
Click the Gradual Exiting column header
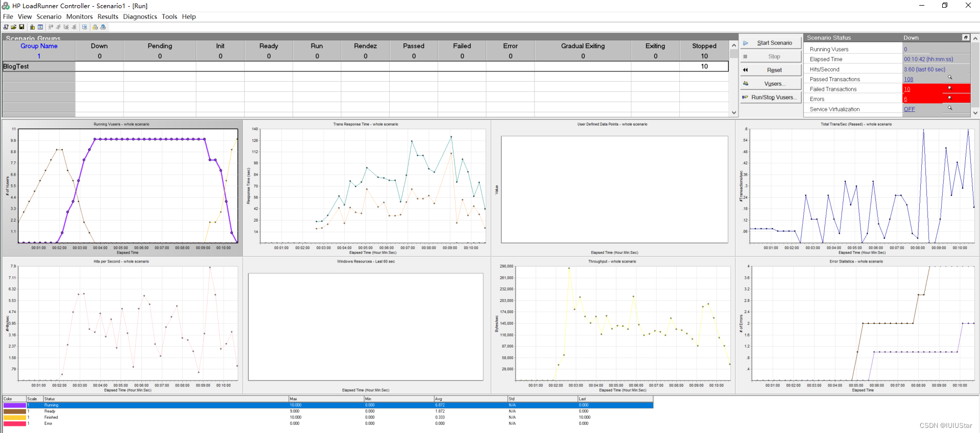[x=583, y=46]
